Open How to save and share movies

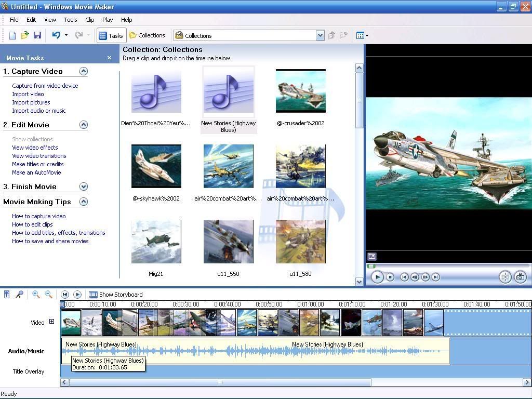click(x=50, y=241)
